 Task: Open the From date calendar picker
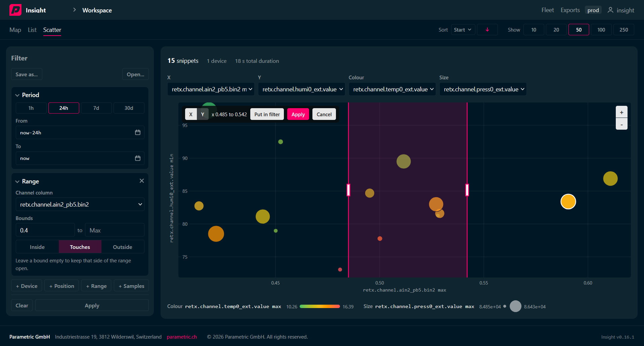coord(138,132)
